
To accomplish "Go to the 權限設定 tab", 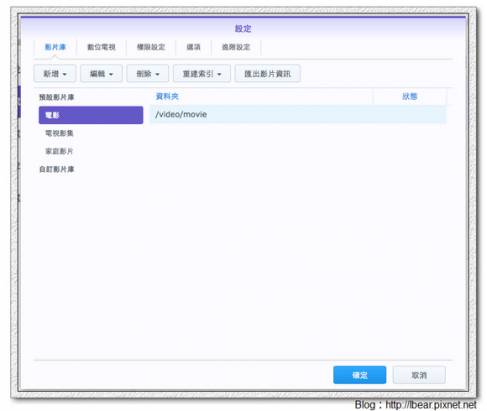I will coord(151,47).
